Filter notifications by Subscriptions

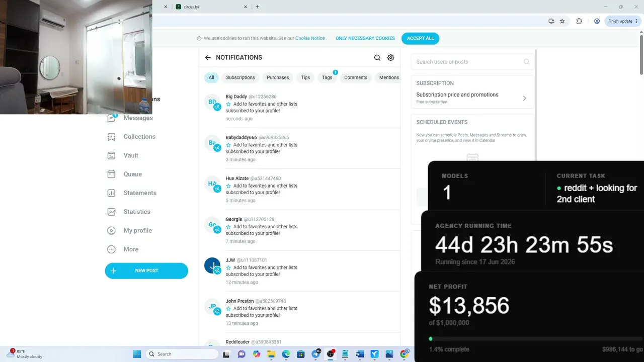tap(240, 77)
